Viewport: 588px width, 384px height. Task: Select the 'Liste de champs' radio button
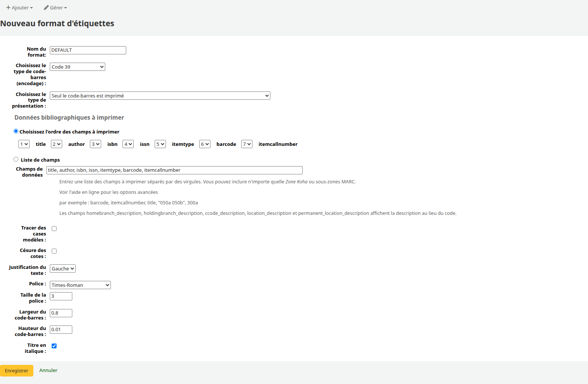click(16, 159)
